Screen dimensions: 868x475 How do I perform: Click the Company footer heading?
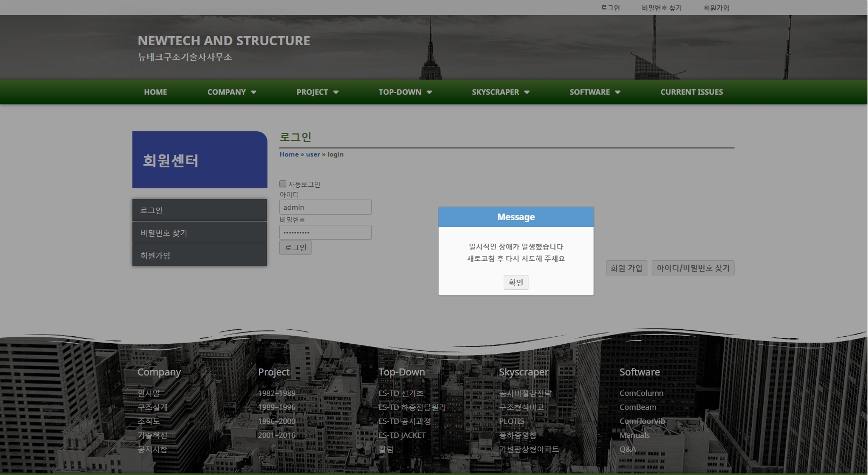159,372
